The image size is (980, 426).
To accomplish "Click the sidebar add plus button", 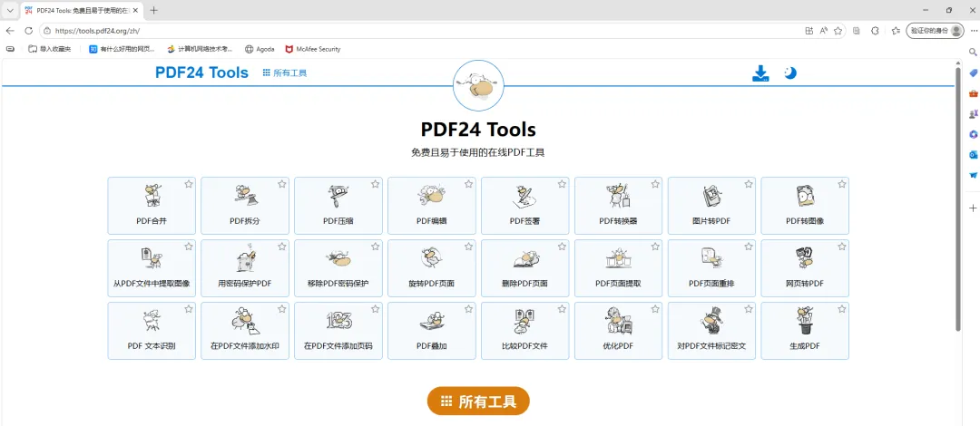I will (973, 208).
